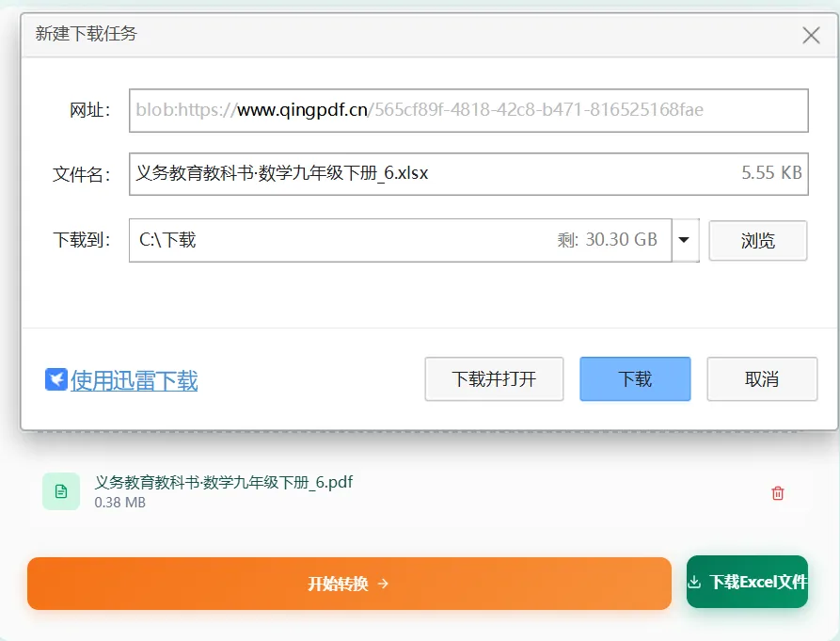The height and width of the screenshot is (641, 840).
Task: Click 下载Excel文件 green button
Action: click(x=747, y=582)
